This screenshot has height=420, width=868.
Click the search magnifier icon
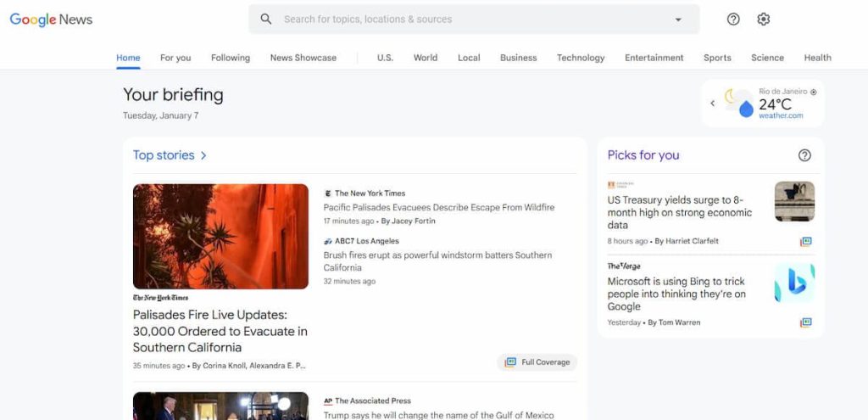point(266,20)
